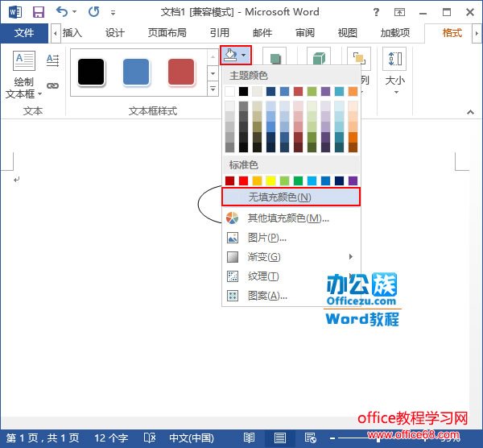Click the create text box link icon
Viewport: 483px width, 448px height.
click(52, 85)
